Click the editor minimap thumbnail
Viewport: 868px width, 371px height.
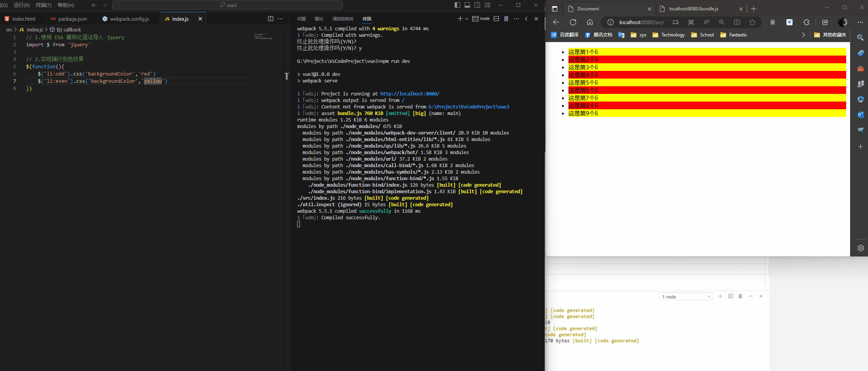(x=264, y=37)
